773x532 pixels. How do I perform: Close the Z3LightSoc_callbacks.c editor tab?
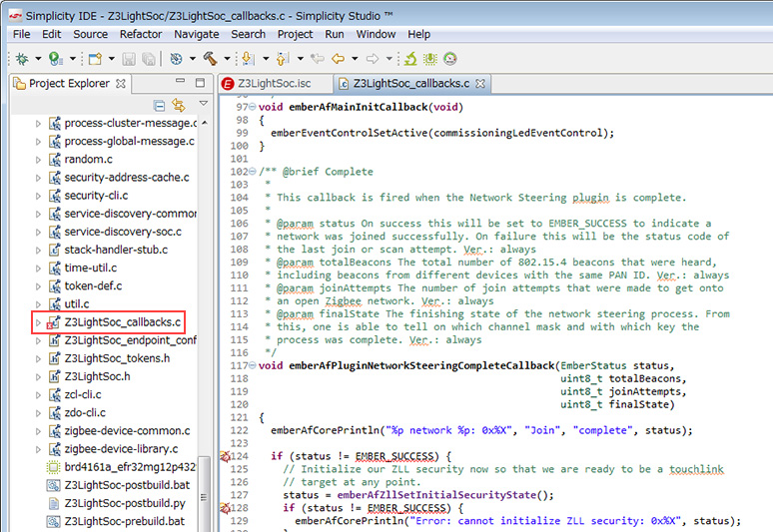tap(480, 84)
